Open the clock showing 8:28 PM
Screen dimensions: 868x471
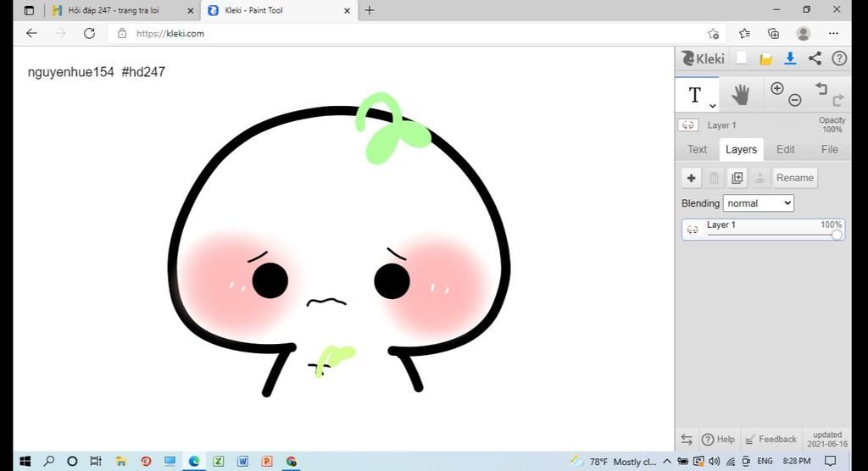tap(797, 461)
